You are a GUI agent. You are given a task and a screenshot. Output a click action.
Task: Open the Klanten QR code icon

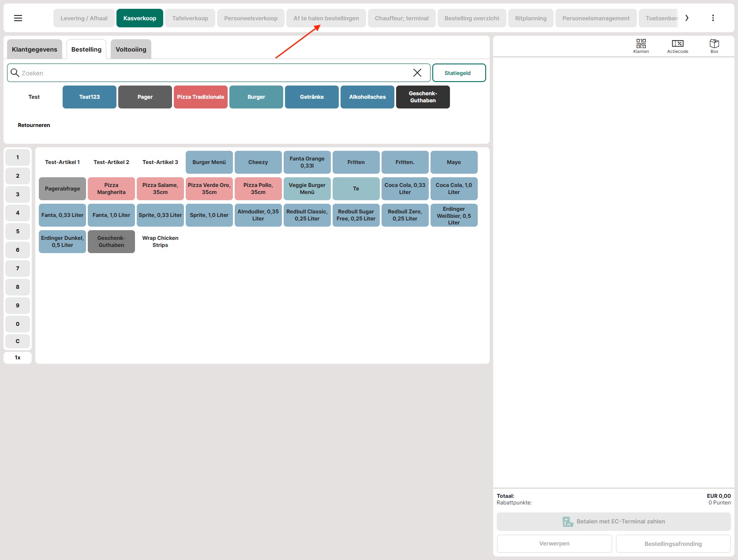coord(641,45)
